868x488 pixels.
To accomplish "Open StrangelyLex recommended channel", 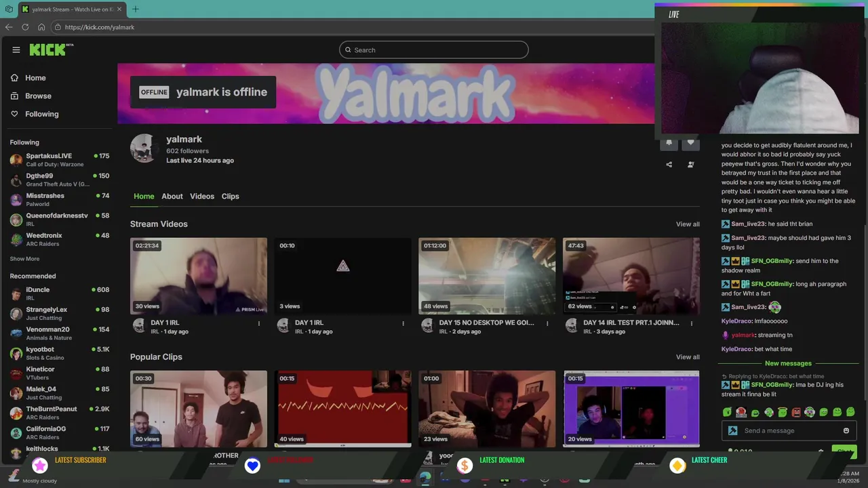I will [x=60, y=313].
